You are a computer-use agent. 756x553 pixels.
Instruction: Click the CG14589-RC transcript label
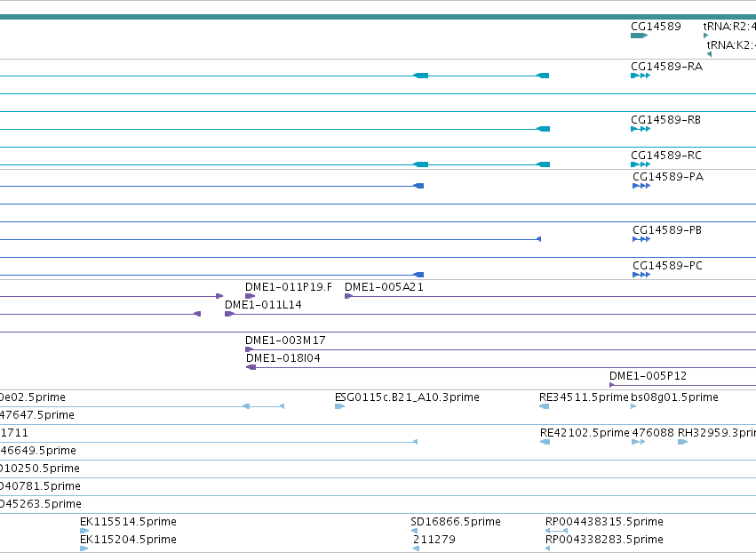(x=666, y=156)
